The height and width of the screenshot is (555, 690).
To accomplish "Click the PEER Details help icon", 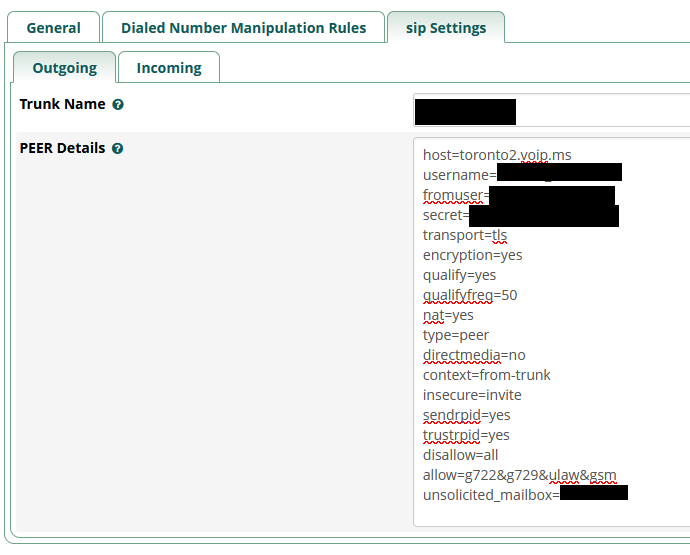I will tap(117, 148).
